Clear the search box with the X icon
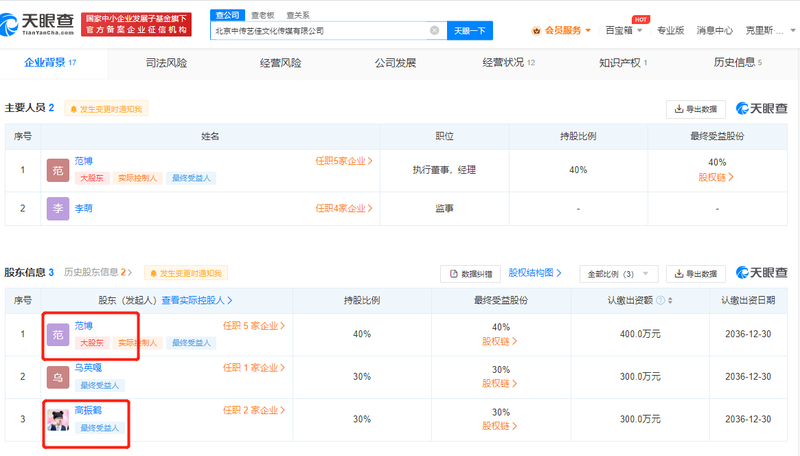The width and height of the screenshot is (800, 456). pos(434,31)
